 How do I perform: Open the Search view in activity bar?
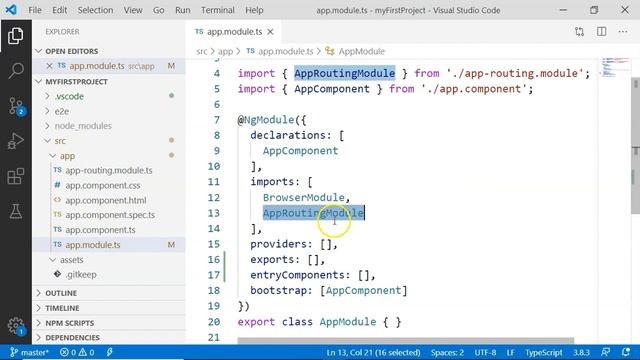(16, 71)
